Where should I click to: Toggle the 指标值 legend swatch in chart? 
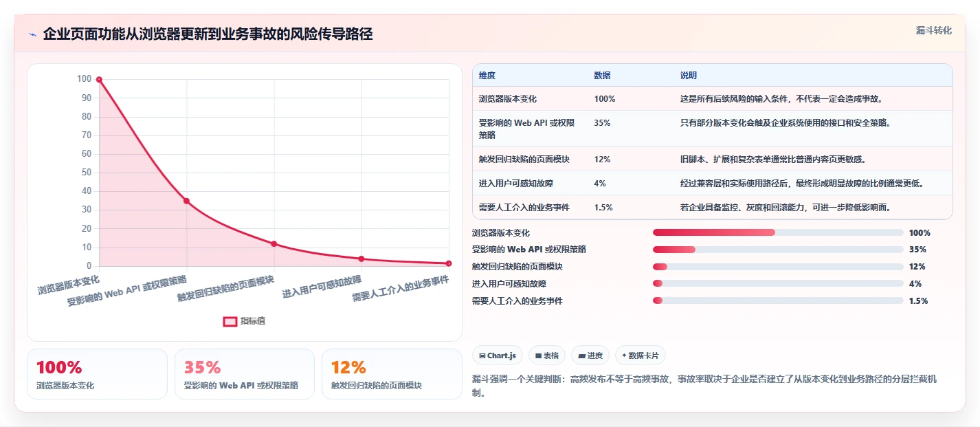(x=230, y=321)
